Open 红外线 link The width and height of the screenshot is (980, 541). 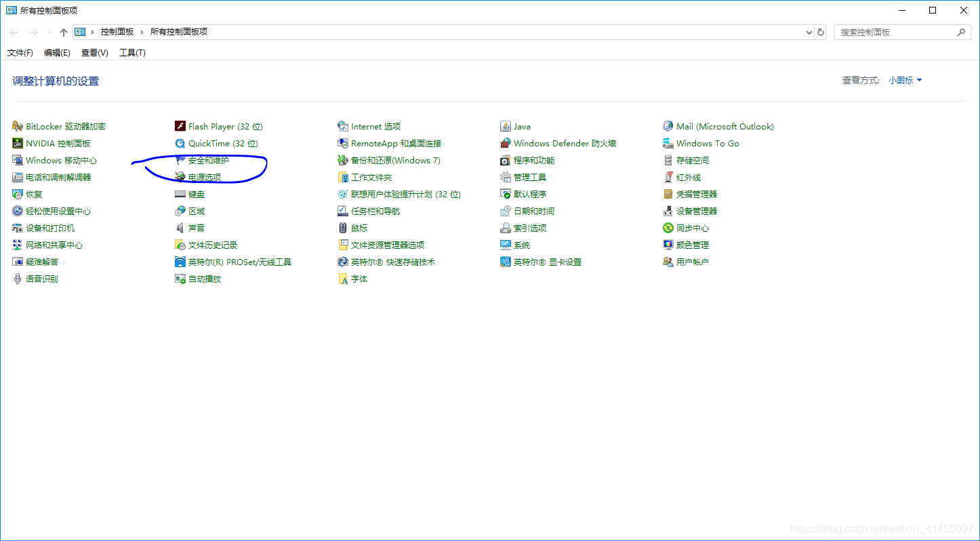689,177
